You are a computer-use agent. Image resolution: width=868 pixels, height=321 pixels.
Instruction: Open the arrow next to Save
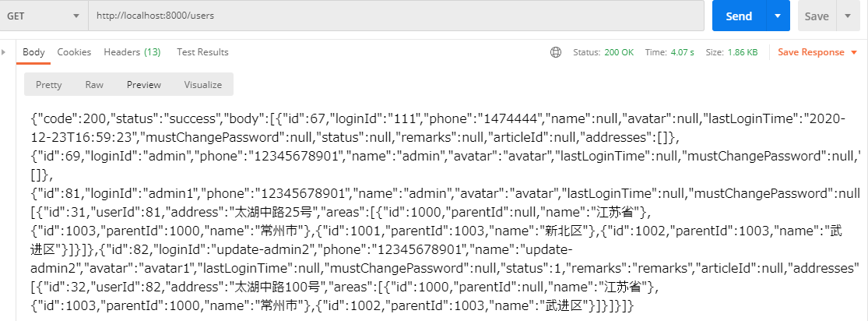tap(848, 16)
